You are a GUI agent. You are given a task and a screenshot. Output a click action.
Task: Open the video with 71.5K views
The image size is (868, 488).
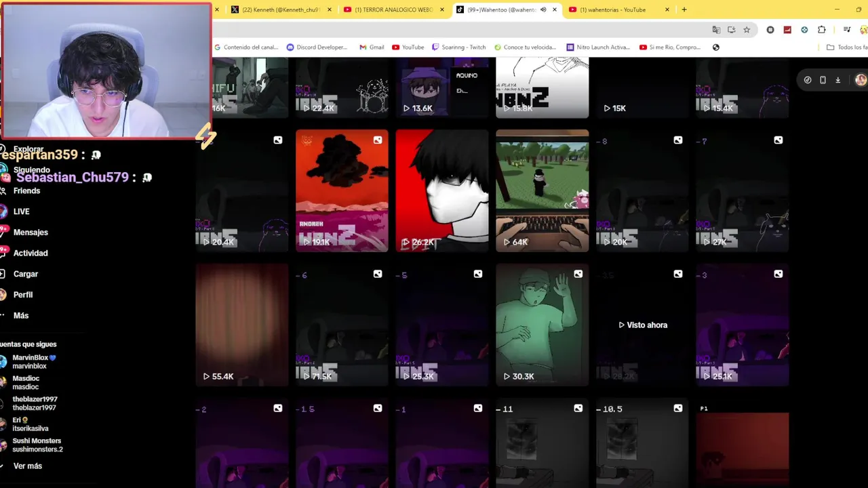(342, 325)
